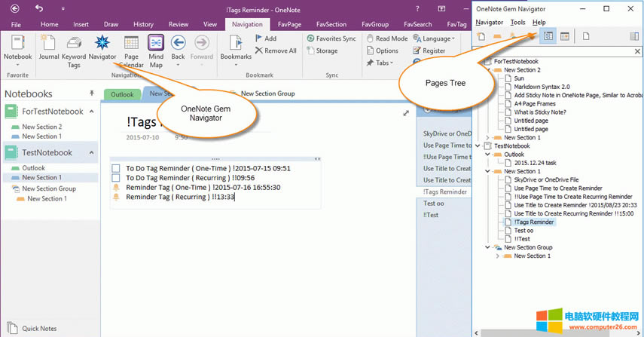Select the Pages Tree view icon in Navigator
Image resolution: width=644 pixels, height=337 pixels.
click(549, 36)
